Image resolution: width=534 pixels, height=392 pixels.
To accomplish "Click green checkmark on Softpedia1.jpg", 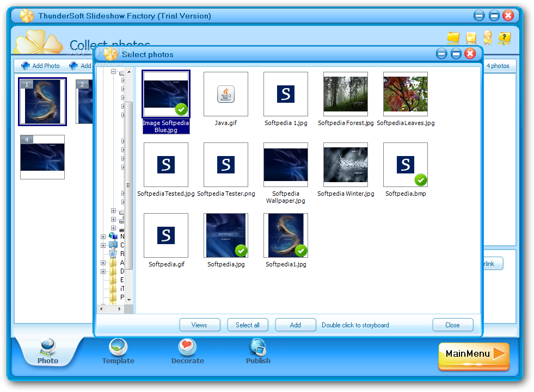I will click(x=301, y=251).
